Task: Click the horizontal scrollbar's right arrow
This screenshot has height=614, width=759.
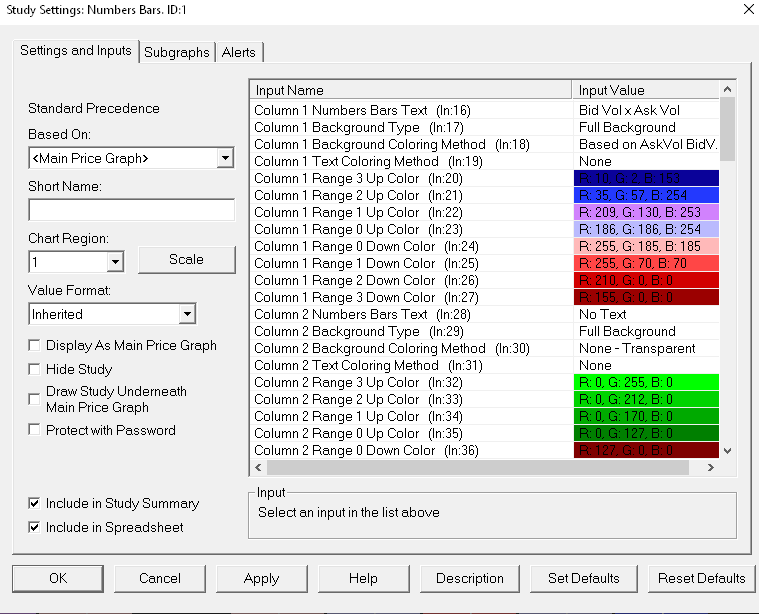Action: [x=711, y=468]
